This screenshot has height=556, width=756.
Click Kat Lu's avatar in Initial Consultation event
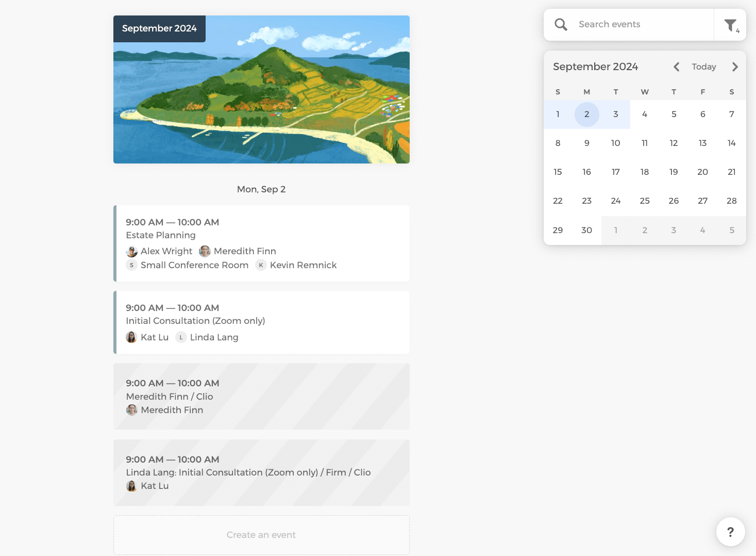pos(131,337)
